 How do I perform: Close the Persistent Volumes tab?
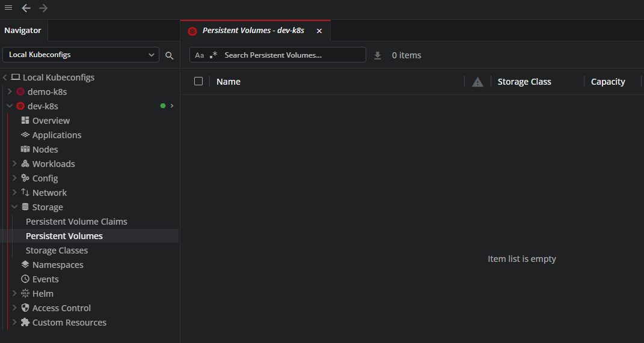pos(319,31)
